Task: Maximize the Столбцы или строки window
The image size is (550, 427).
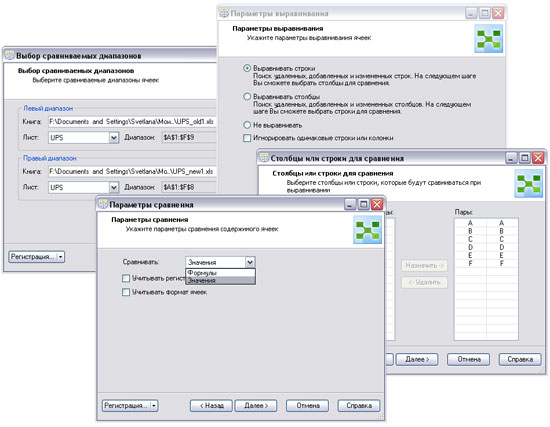Action: tap(525, 158)
